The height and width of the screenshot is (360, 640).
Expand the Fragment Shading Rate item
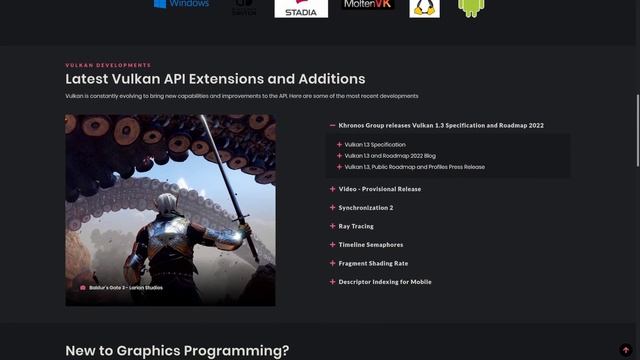369,263
